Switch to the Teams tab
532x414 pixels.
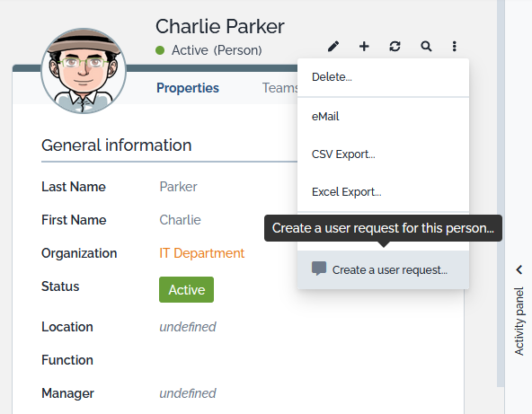pos(279,88)
